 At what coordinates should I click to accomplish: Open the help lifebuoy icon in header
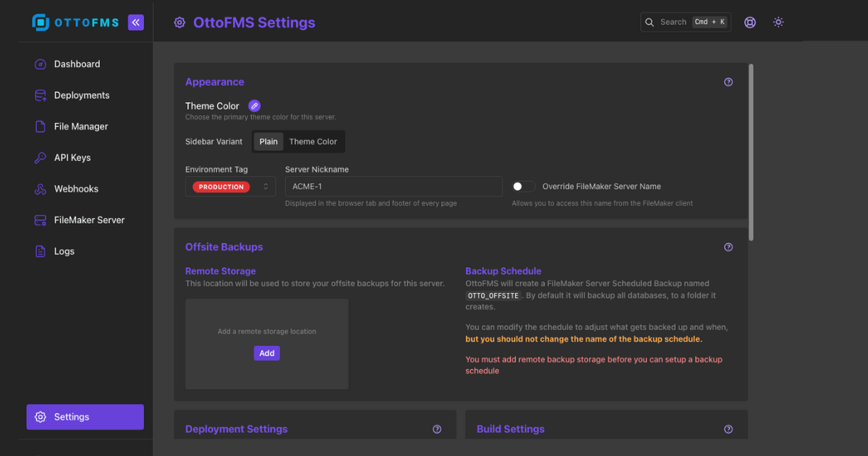click(x=750, y=22)
